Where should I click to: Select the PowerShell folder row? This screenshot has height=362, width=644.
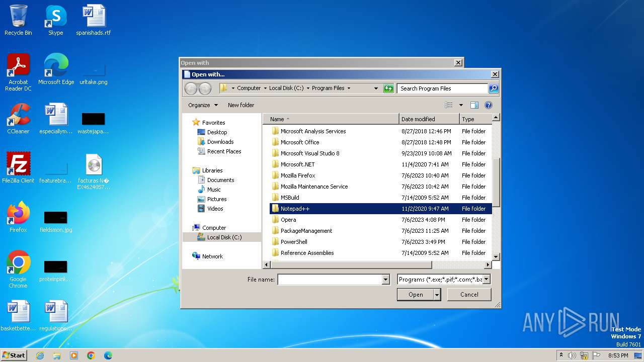(x=380, y=242)
